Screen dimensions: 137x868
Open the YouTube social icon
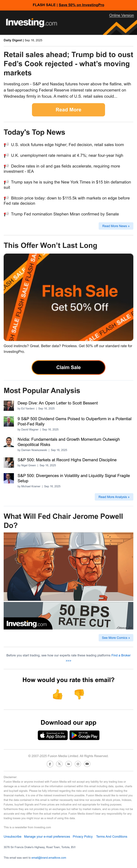tap(87, 764)
